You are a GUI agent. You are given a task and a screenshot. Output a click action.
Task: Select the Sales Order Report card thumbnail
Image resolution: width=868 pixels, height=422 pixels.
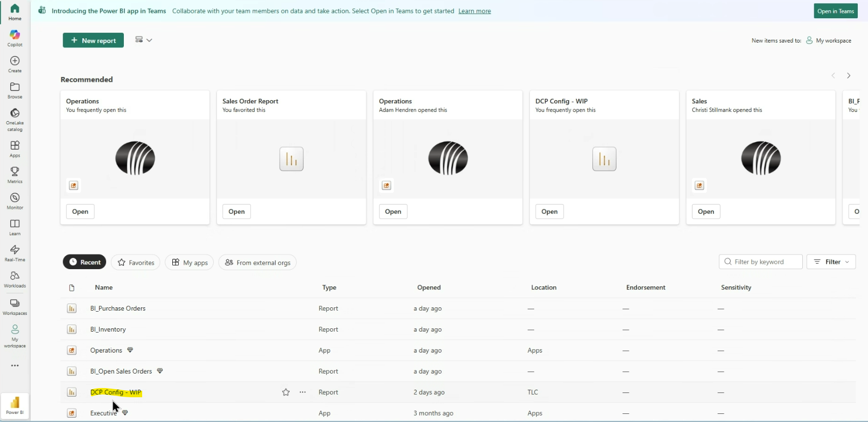coord(291,159)
